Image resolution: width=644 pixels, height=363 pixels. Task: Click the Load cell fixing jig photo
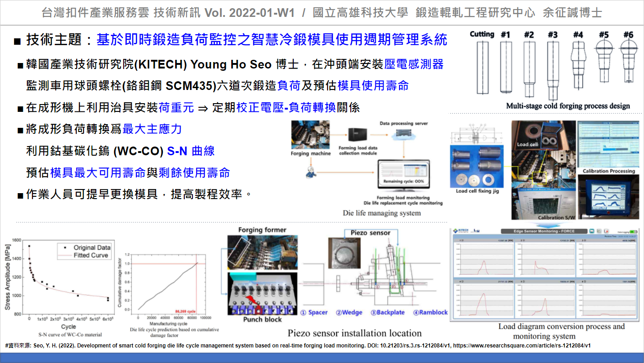pos(477,166)
